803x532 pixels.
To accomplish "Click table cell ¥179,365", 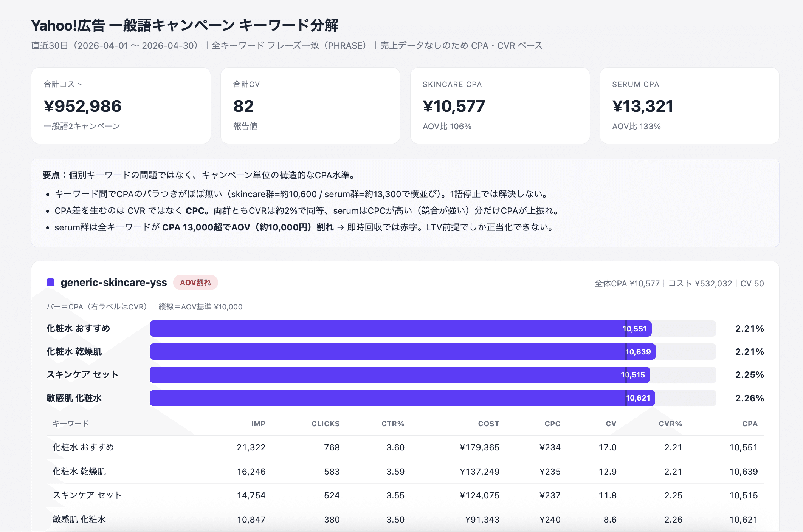I will pyautogui.click(x=479, y=447).
